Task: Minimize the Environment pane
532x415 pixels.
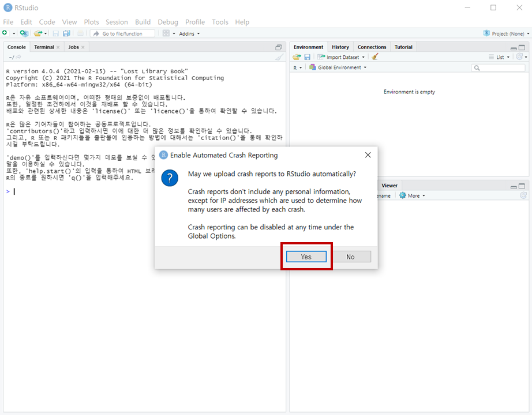Action: pyautogui.click(x=514, y=48)
